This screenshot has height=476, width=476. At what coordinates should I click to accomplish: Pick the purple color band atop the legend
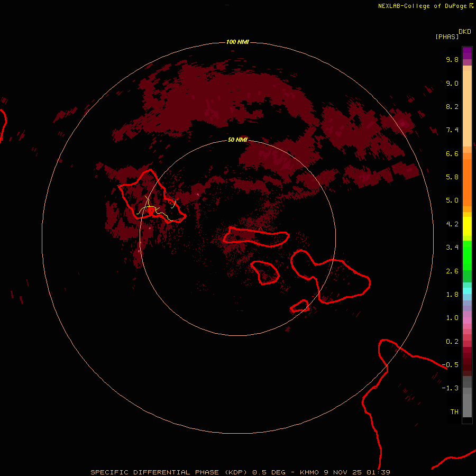click(x=467, y=53)
